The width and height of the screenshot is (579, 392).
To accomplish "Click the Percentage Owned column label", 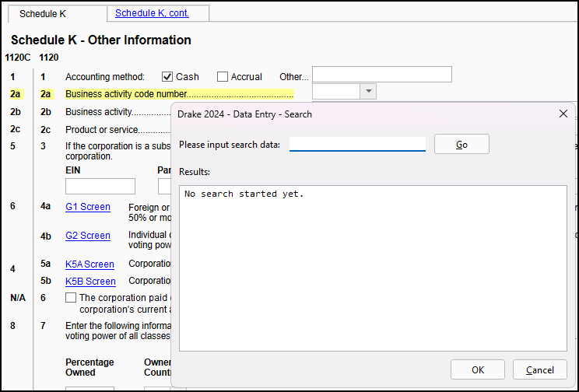I will [89, 367].
